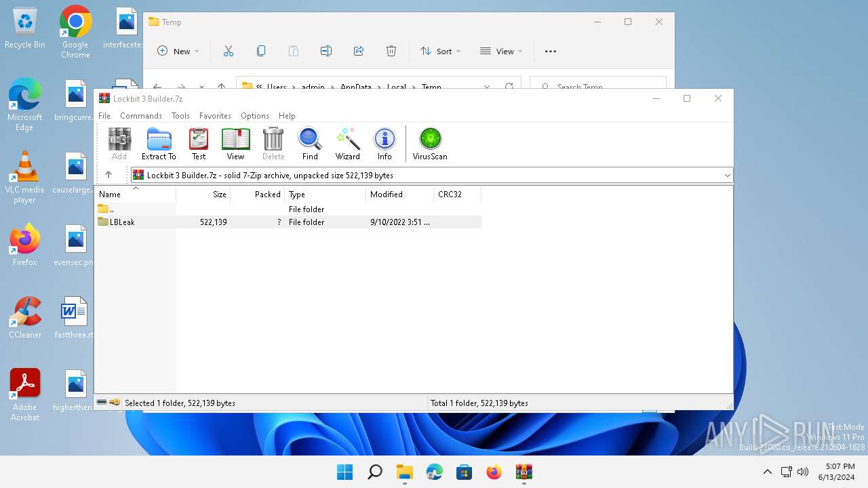
Task: Open the File menu
Action: (x=104, y=116)
